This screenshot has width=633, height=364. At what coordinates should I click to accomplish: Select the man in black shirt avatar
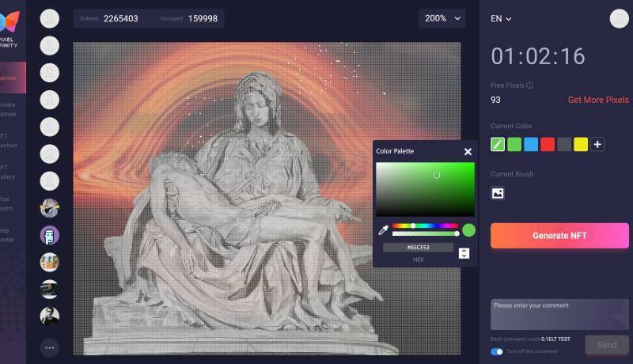click(50, 317)
